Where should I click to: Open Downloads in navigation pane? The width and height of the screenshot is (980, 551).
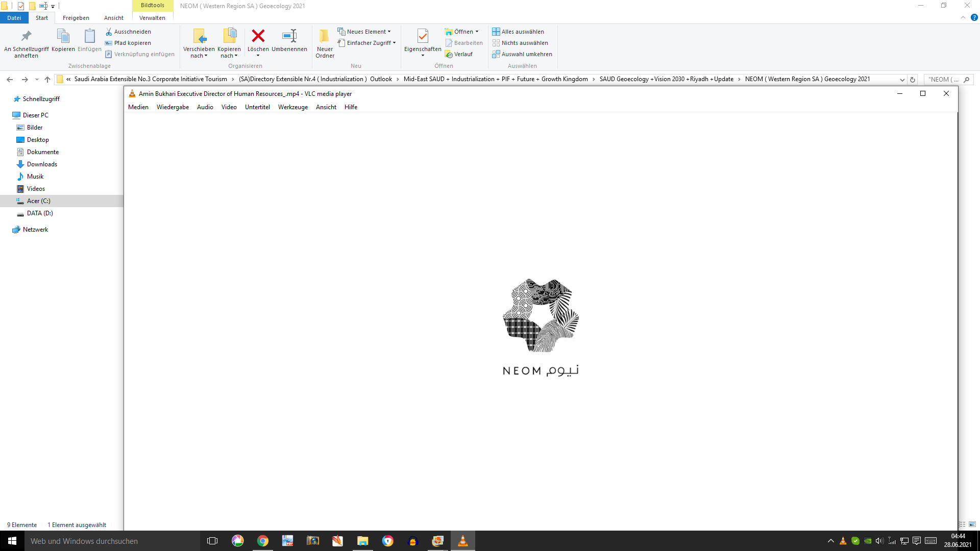pyautogui.click(x=42, y=164)
